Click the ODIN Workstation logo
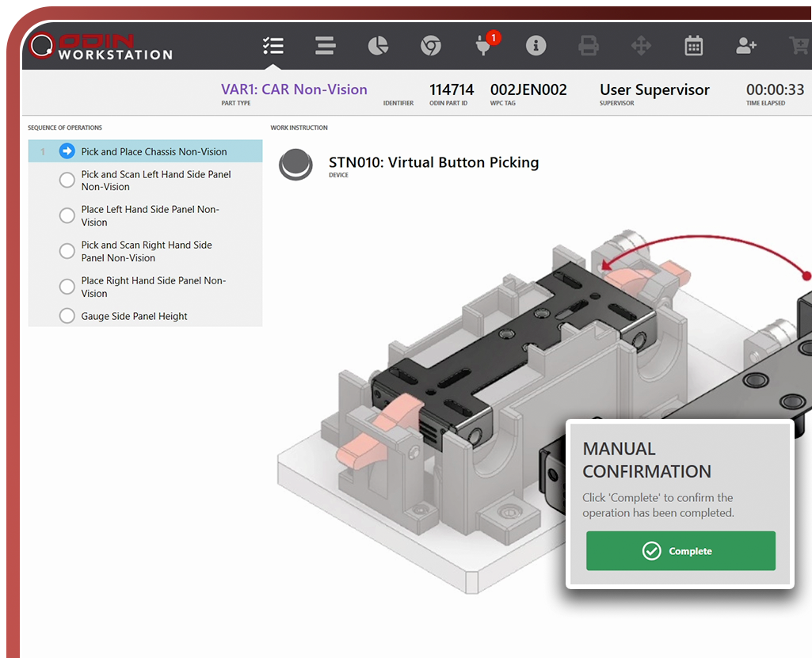Screen dimensions: 812x658 coord(101,46)
